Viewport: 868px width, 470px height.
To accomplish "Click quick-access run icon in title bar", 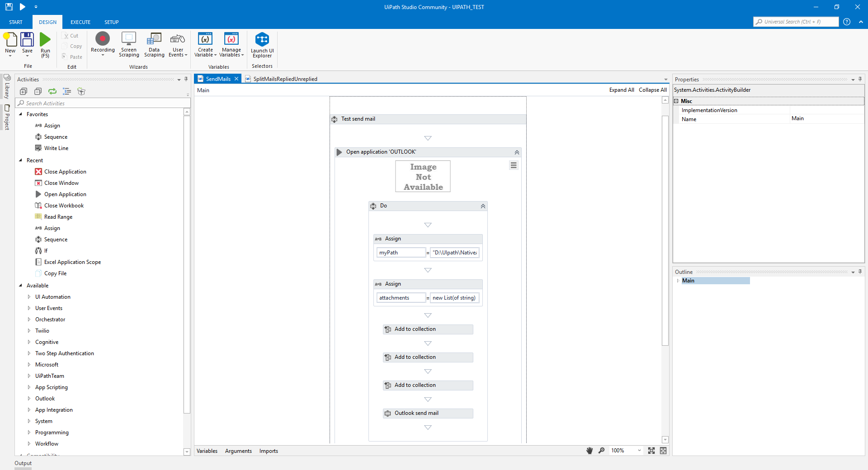I will coord(23,7).
